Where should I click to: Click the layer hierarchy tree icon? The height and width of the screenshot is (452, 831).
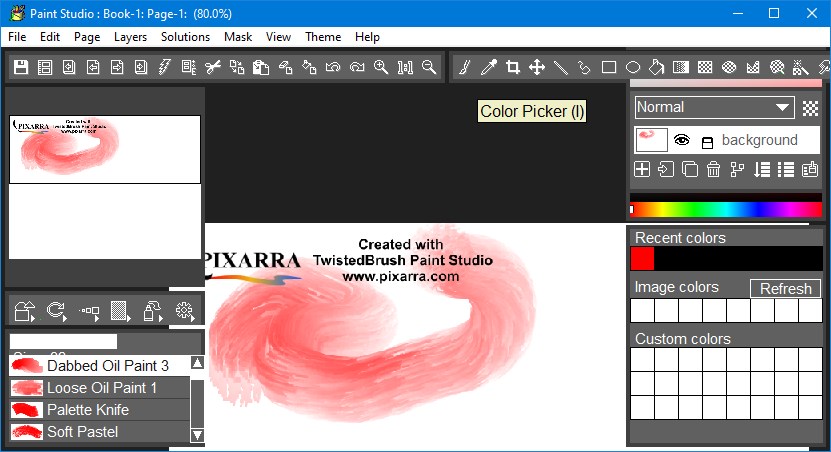[x=738, y=170]
